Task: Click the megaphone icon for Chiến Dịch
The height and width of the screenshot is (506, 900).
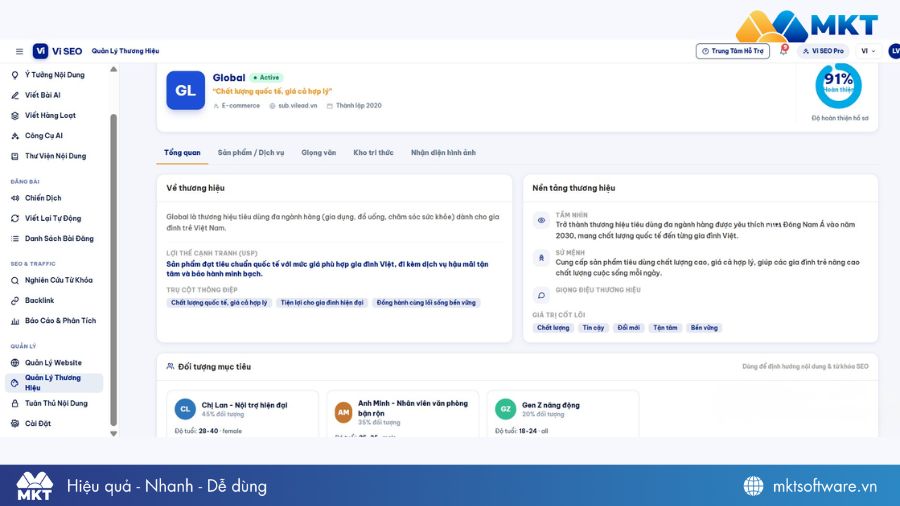Action: [x=15, y=198]
